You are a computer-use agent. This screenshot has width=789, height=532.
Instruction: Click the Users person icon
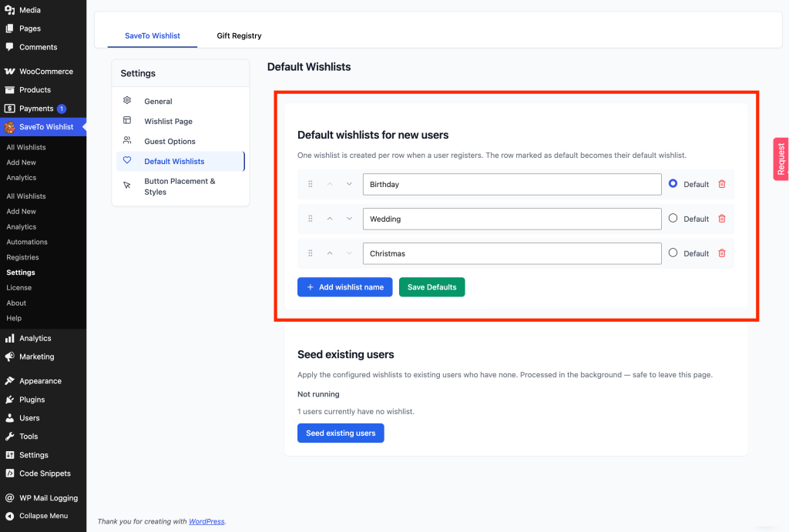(9, 418)
